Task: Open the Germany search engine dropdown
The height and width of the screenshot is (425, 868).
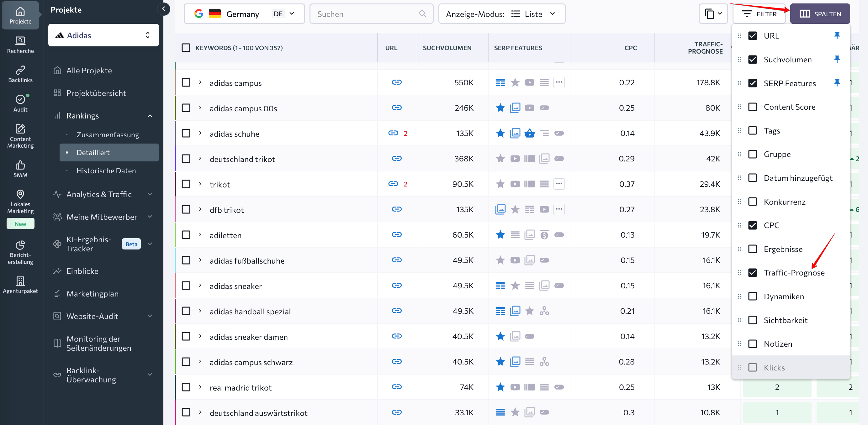Action: (x=244, y=14)
